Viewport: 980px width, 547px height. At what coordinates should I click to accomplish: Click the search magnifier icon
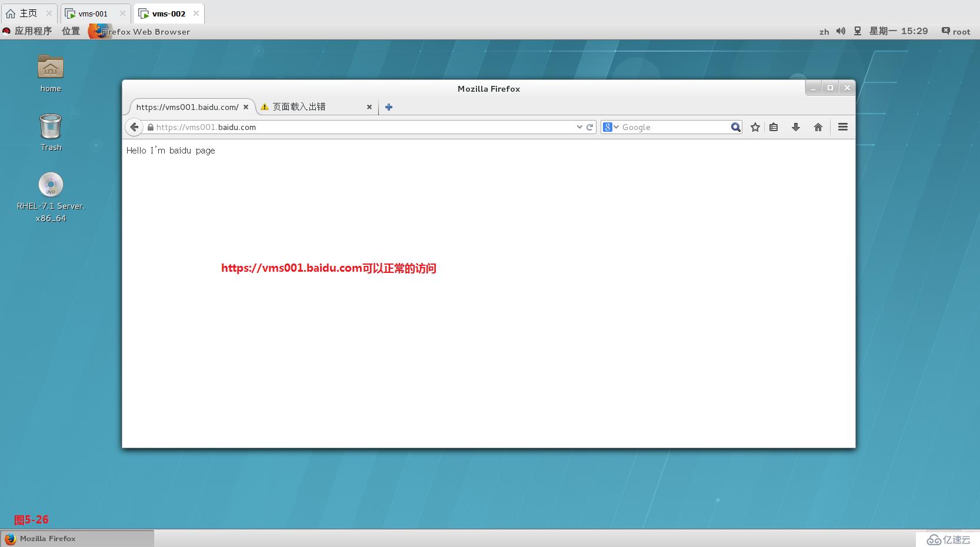(x=735, y=127)
